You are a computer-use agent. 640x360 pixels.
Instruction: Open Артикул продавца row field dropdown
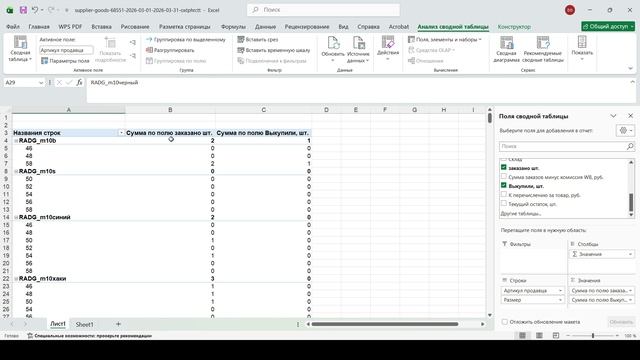560,291
